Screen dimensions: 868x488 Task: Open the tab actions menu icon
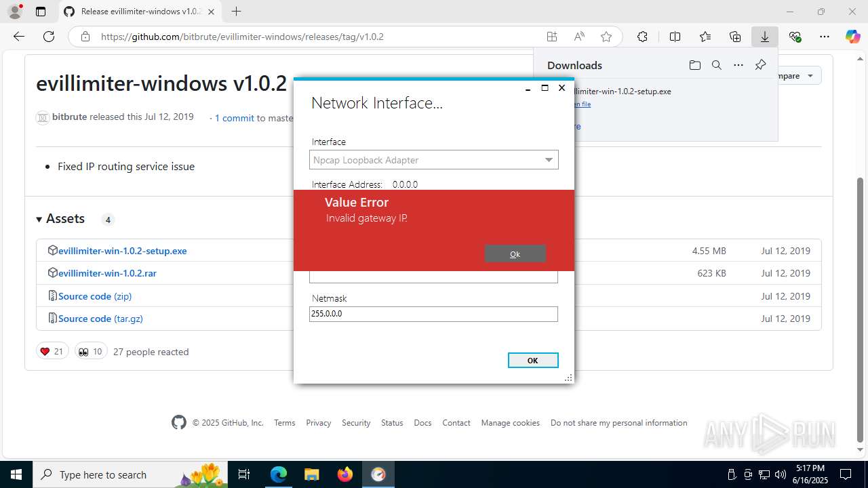tap(41, 12)
